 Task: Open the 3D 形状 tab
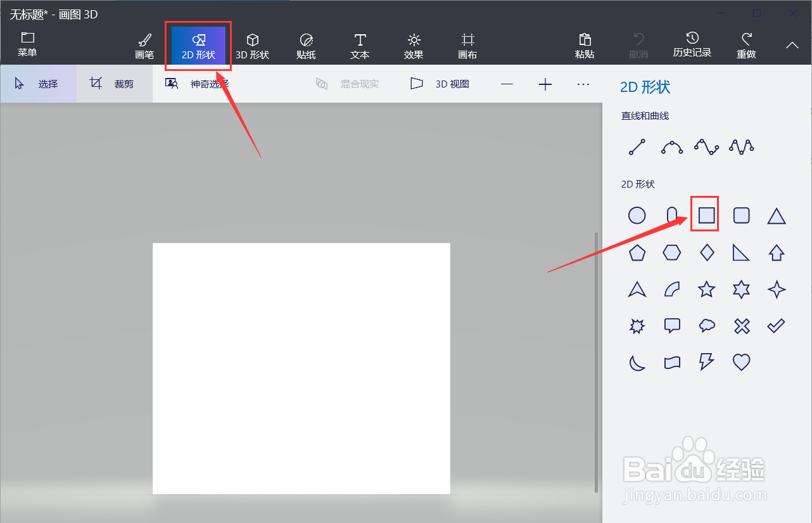pyautogui.click(x=252, y=46)
